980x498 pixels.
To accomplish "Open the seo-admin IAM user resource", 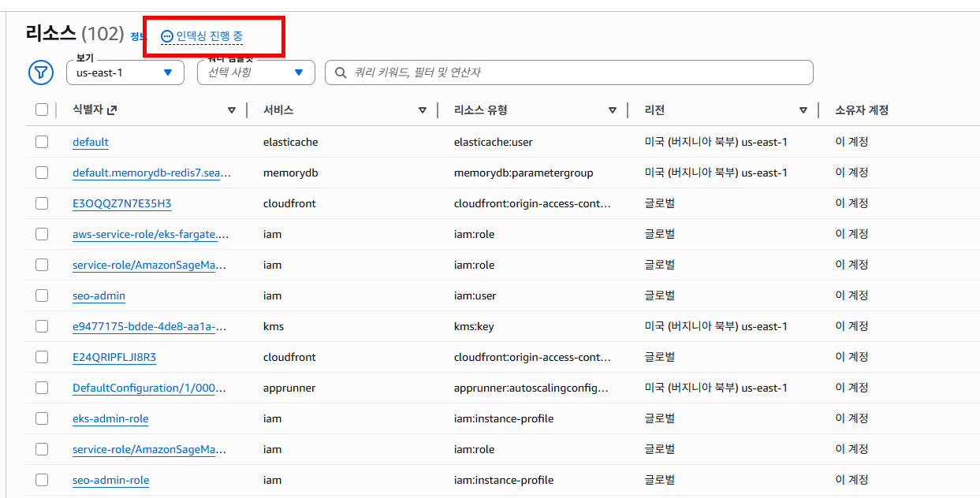I will (99, 295).
